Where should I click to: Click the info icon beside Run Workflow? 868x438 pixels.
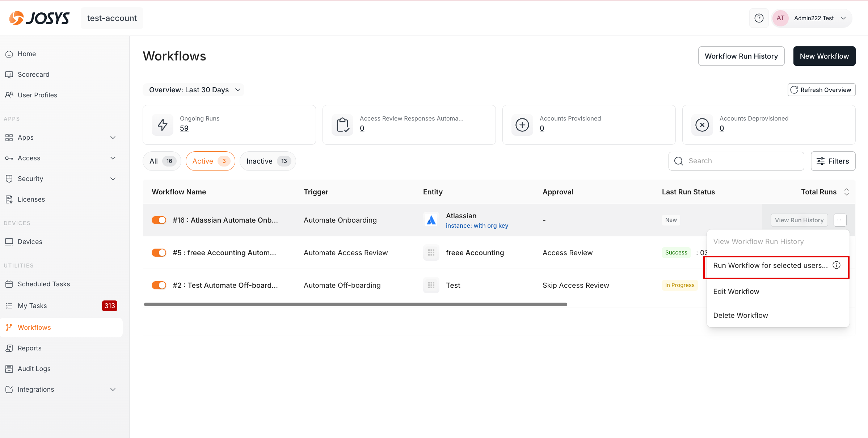[x=837, y=265]
